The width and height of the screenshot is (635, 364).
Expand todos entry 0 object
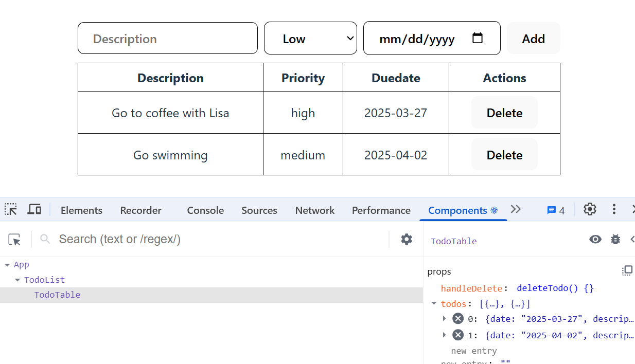(x=445, y=319)
